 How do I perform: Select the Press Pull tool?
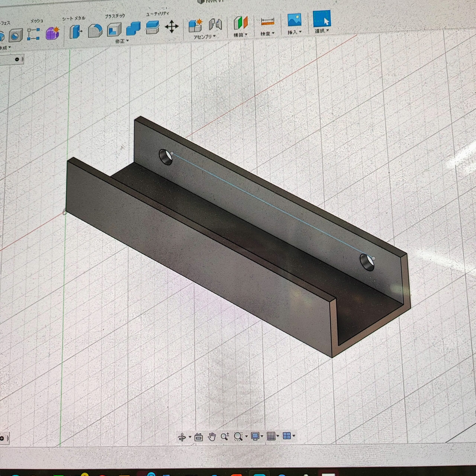(x=76, y=32)
